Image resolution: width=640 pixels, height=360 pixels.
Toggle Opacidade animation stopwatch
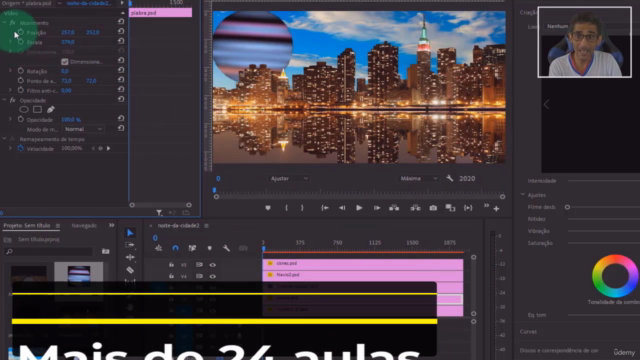21,120
